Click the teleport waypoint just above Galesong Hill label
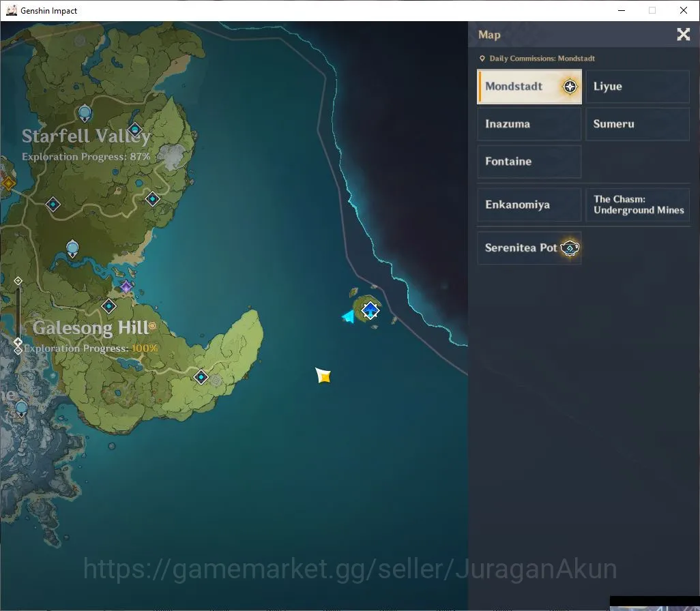The image size is (700, 611). 109,306
